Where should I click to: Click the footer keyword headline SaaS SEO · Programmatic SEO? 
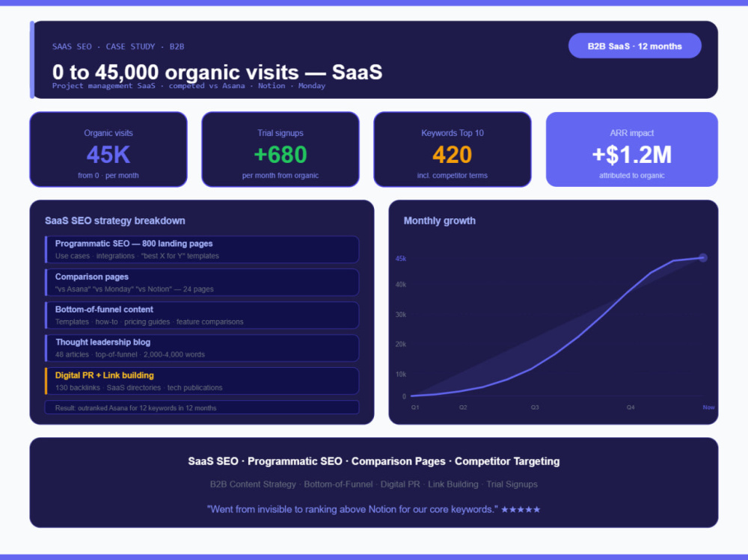click(x=373, y=461)
